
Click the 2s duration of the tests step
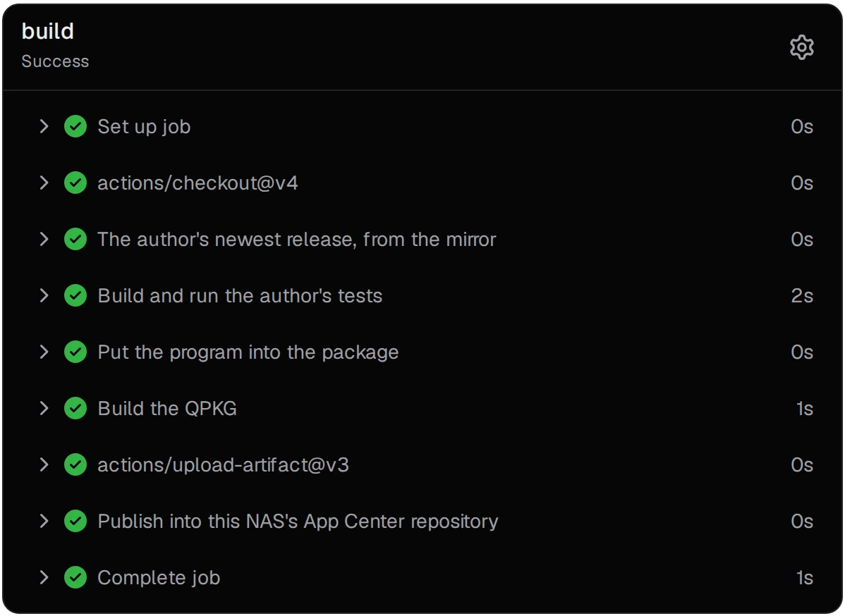point(802,295)
